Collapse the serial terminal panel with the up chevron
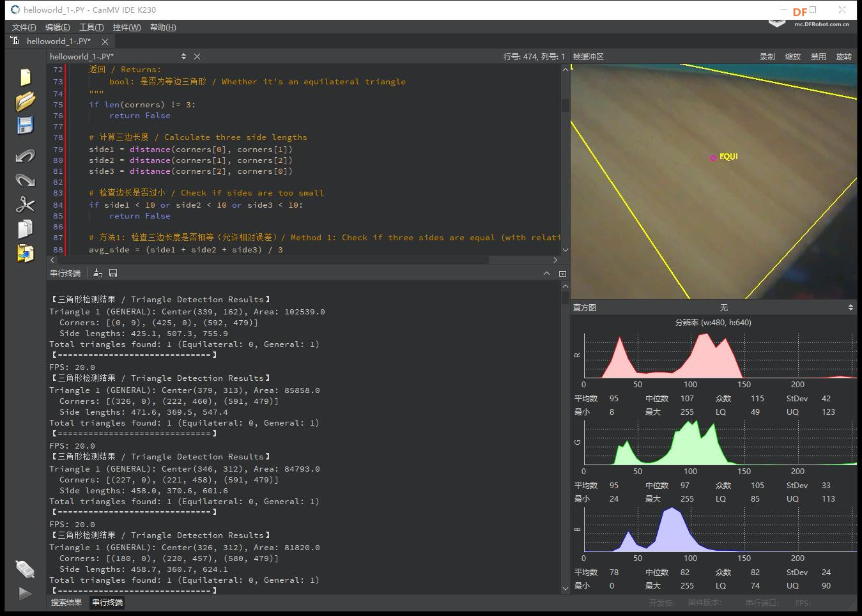The image size is (862, 616). coord(546,273)
